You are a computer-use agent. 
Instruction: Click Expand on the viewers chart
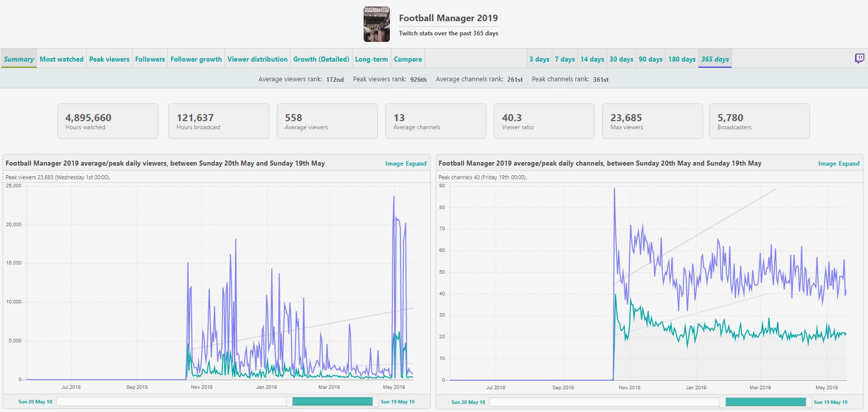click(416, 164)
